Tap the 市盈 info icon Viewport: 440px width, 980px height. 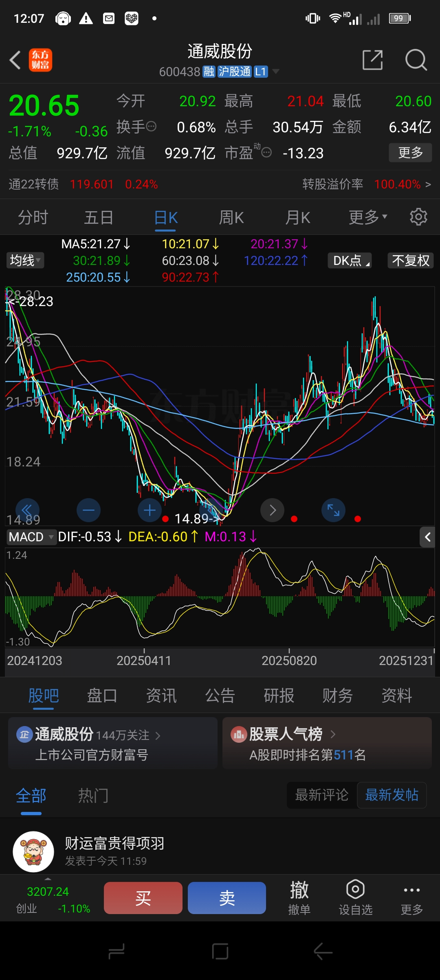tap(266, 153)
